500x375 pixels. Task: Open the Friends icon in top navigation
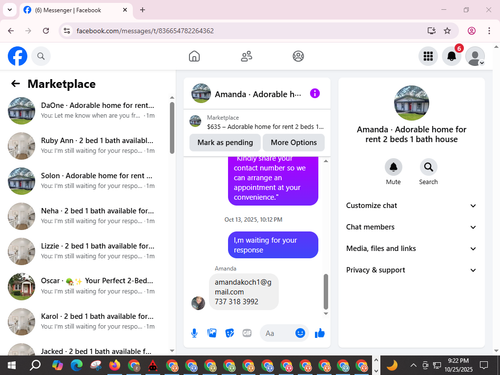(246, 56)
